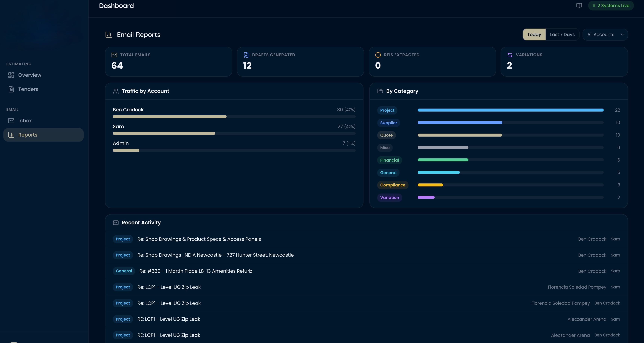
Task: Click the Traffic by Account users icon
Action: pyautogui.click(x=115, y=91)
